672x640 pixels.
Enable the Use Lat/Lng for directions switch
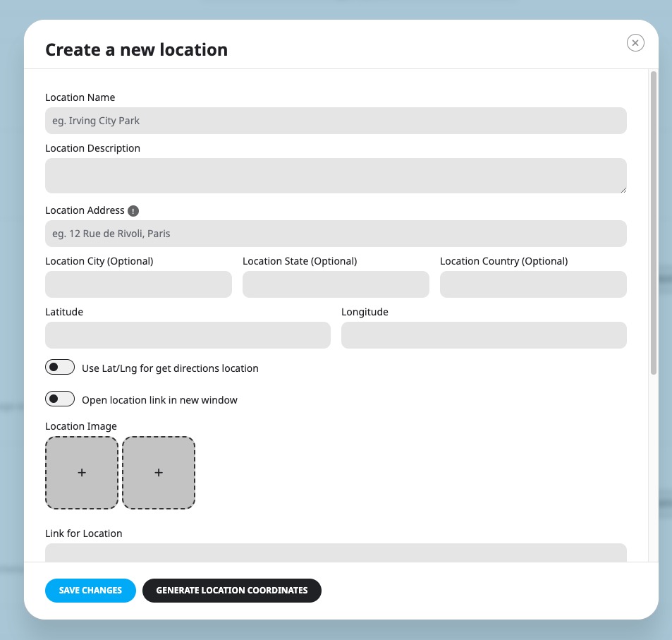click(x=60, y=368)
